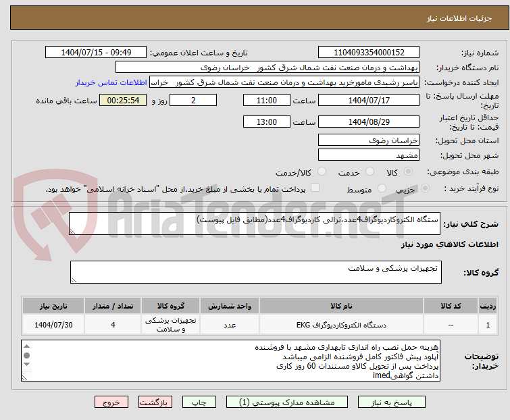Click the نام دستگاه خریدار field

[267, 68]
